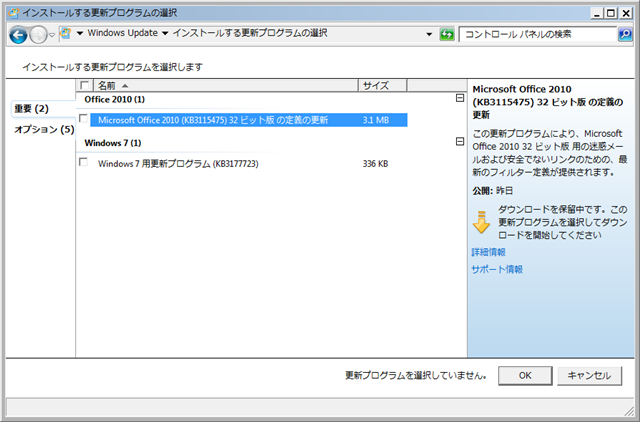
Task: Close the window with X
Action: 625,13
